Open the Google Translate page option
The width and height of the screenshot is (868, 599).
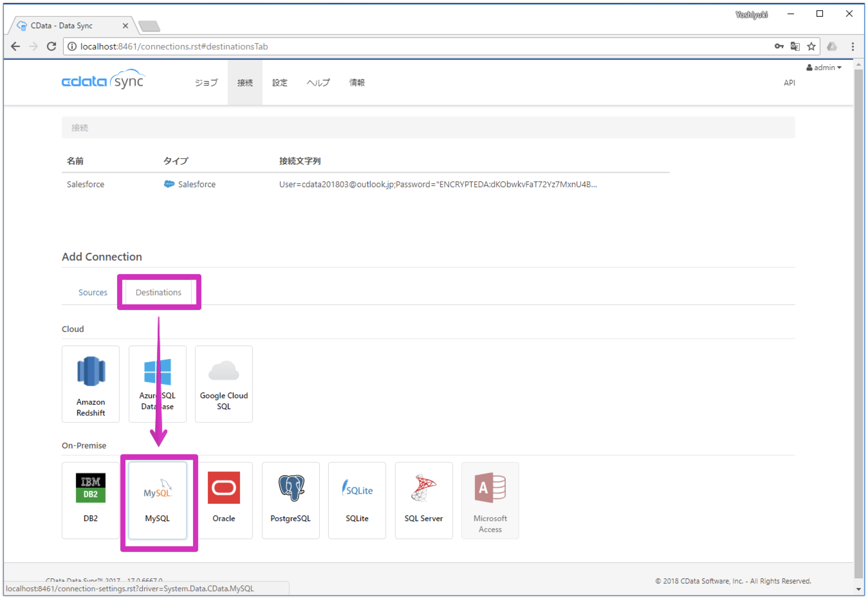(x=795, y=46)
